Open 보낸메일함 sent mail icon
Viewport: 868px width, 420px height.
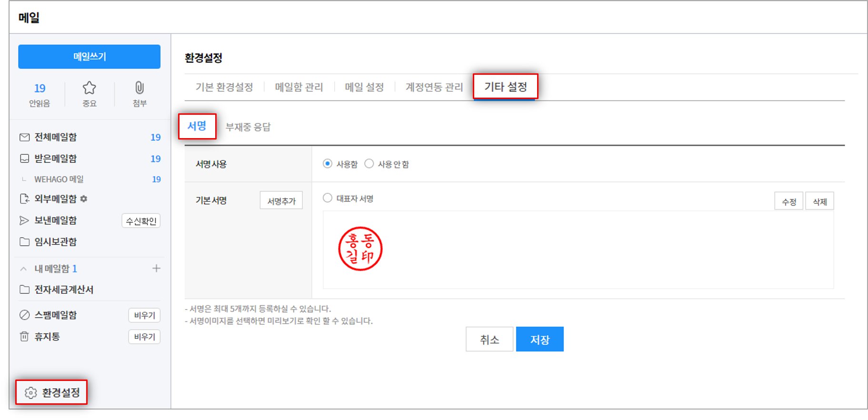point(24,220)
